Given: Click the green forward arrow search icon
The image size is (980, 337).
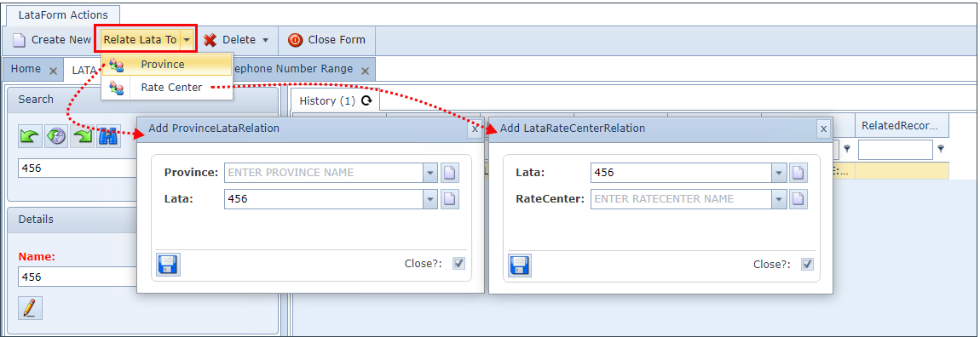Looking at the screenshot, I should [x=83, y=137].
